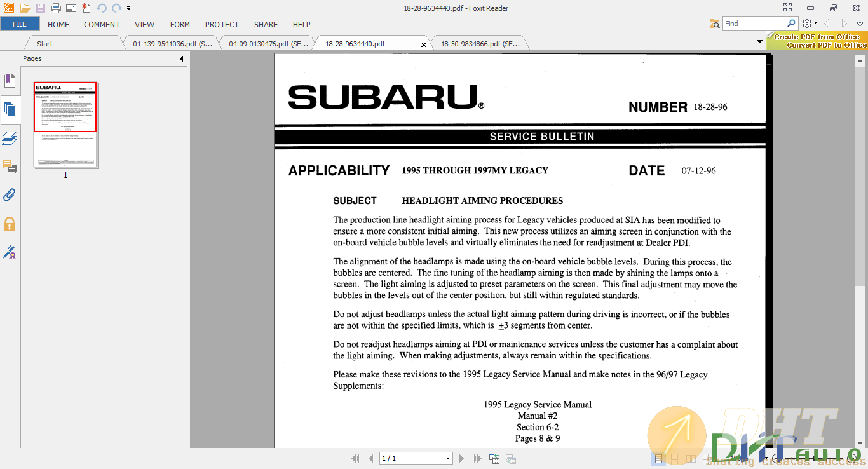868x469 pixels.
Task: Go to the previous page button
Action: [371, 458]
